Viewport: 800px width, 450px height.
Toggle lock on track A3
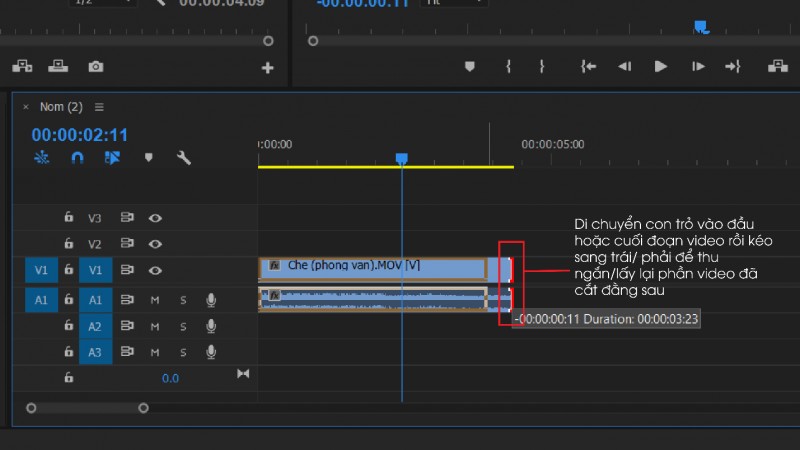coord(69,352)
